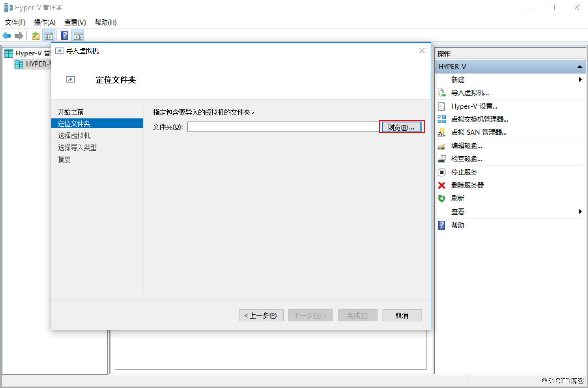This screenshot has width=588, height=388.
Task: Select 检查磁盘 (Inspect Disk) action
Action: 467,159
